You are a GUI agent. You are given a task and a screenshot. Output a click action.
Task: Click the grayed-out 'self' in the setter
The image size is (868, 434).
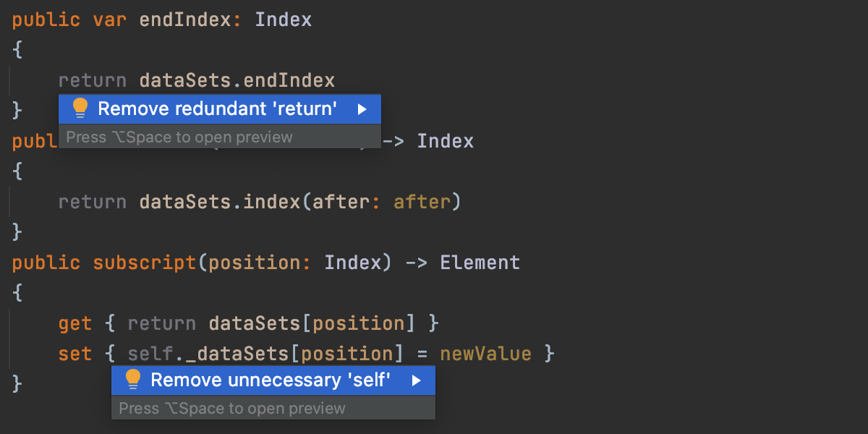[x=150, y=354]
